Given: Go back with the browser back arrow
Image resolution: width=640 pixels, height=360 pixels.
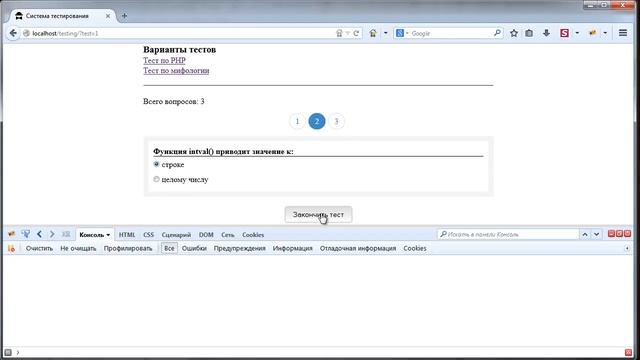Looking at the screenshot, I should pyautogui.click(x=13, y=33).
